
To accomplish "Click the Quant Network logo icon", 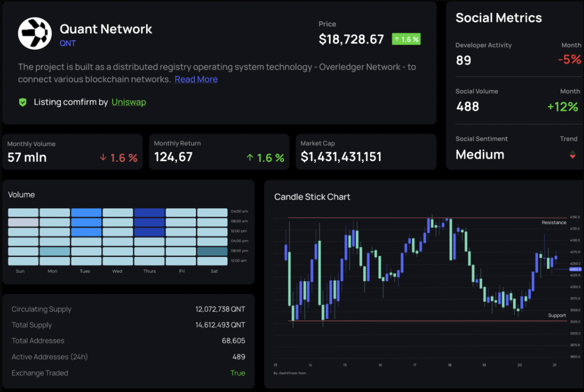I will pyautogui.click(x=34, y=33).
